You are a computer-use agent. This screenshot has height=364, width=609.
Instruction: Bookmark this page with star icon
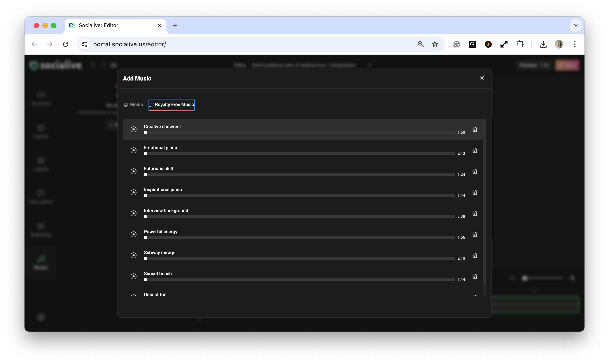coord(435,44)
